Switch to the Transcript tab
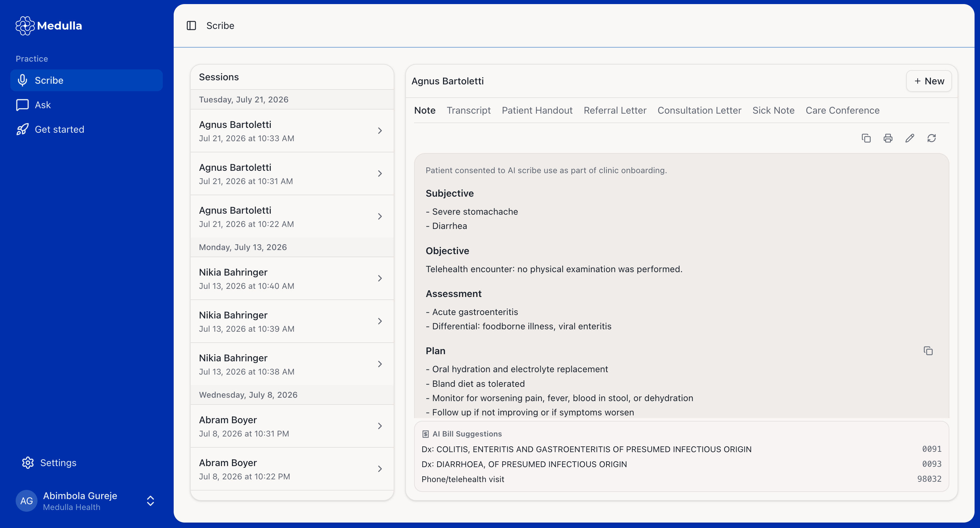This screenshot has width=980, height=528. click(x=468, y=110)
